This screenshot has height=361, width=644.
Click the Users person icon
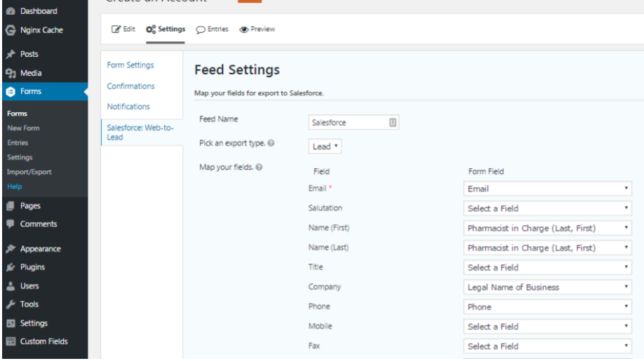point(11,286)
